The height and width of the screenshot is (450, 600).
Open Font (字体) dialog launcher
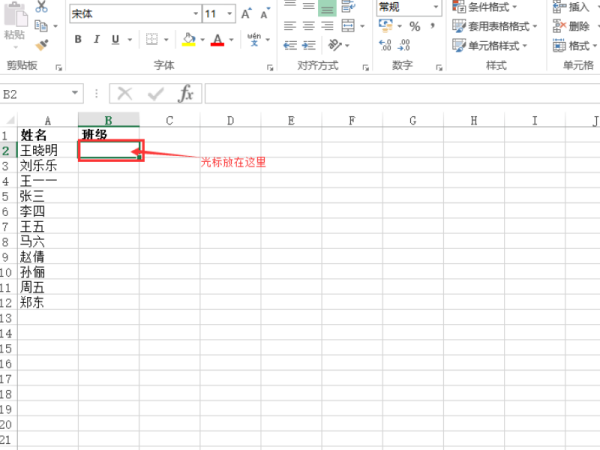click(270, 67)
